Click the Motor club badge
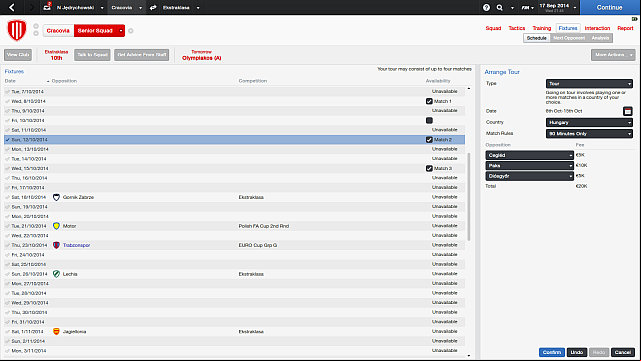Viewport: 641px width, 361px height. tap(56, 226)
